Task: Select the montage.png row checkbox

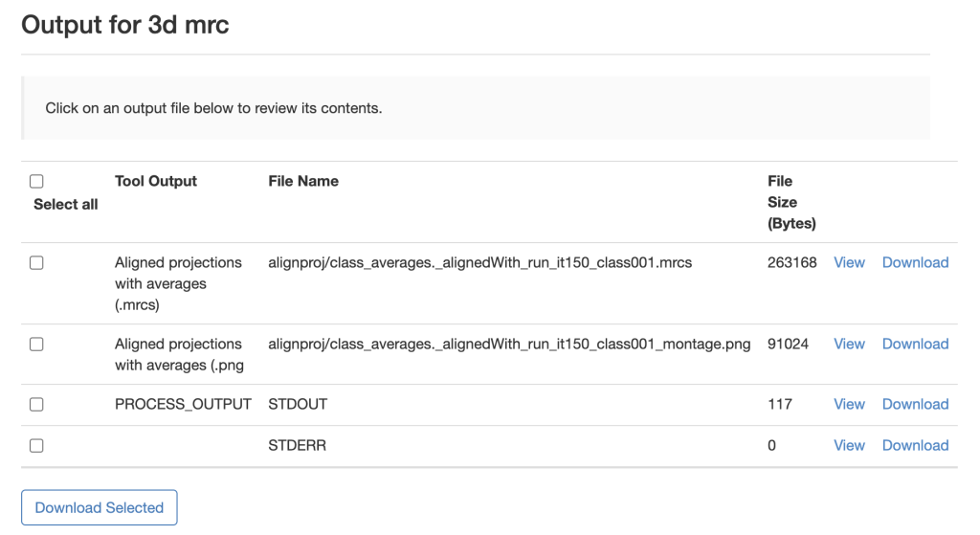Action: coord(36,345)
